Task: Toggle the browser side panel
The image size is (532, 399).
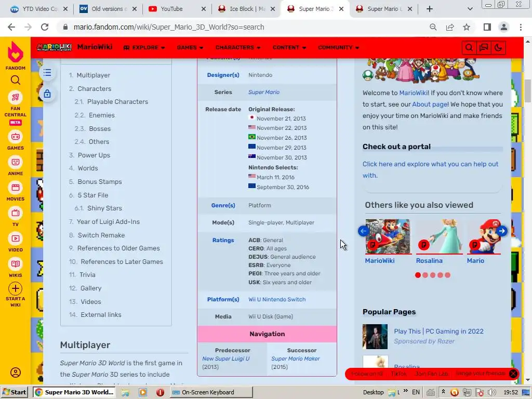Action: pos(487,27)
